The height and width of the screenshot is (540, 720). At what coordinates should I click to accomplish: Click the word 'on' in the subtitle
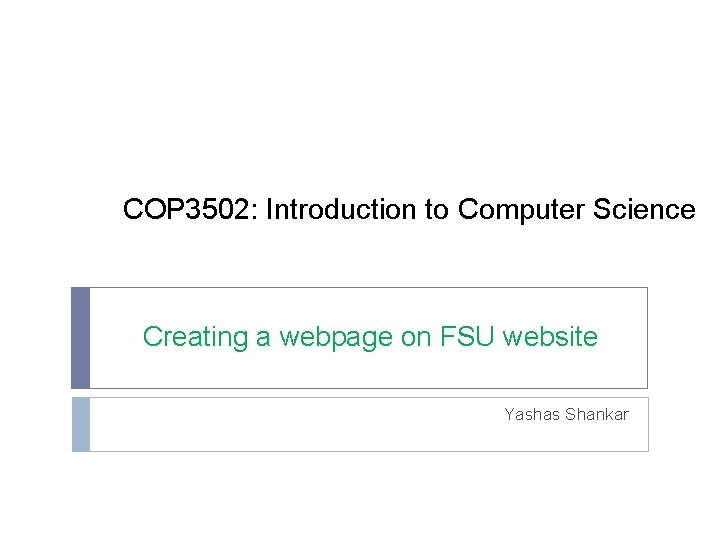pos(416,337)
